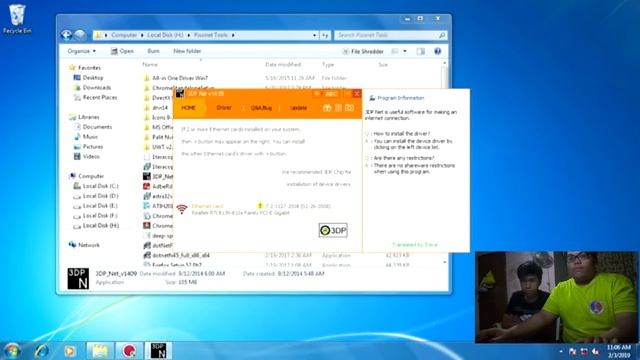Screen dimensions: 640x360
Task: Click the 3DP N file thumbnail in details pane
Action: 78,278
